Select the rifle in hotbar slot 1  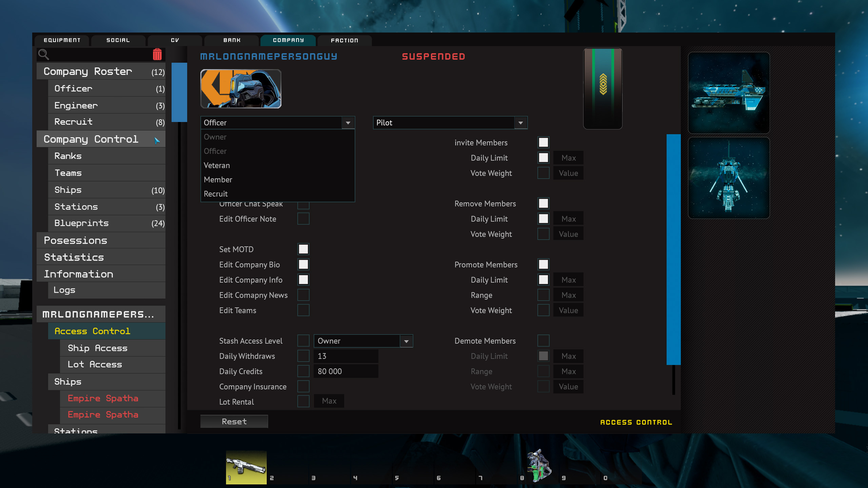pos(246,467)
